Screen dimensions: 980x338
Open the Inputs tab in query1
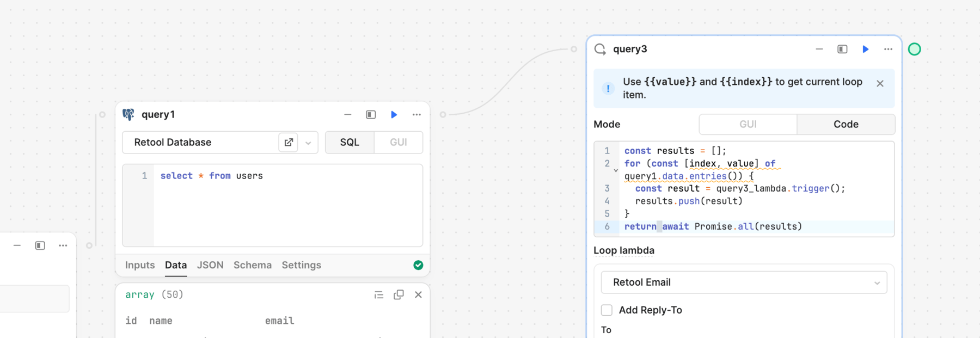tap(140, 265)
